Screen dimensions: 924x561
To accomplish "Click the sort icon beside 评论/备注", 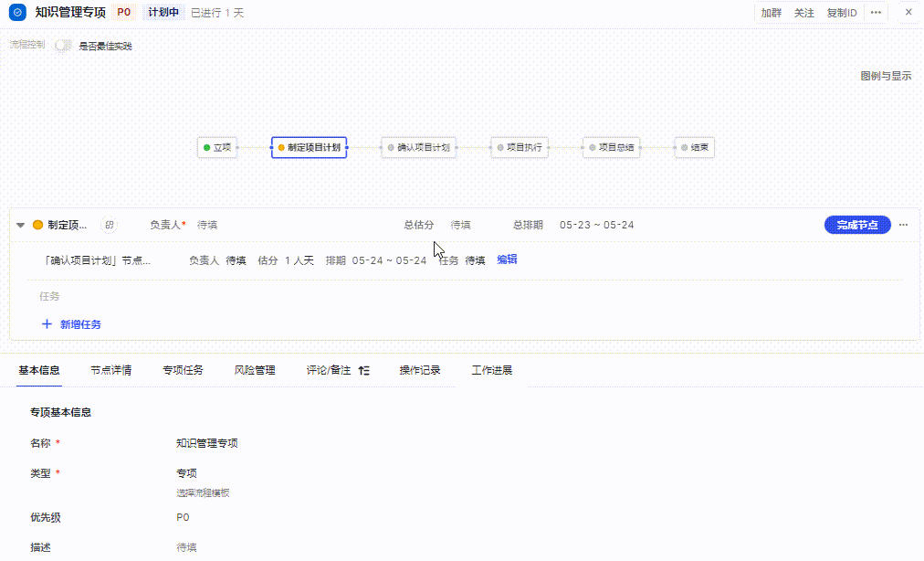I will coord(364,371).
